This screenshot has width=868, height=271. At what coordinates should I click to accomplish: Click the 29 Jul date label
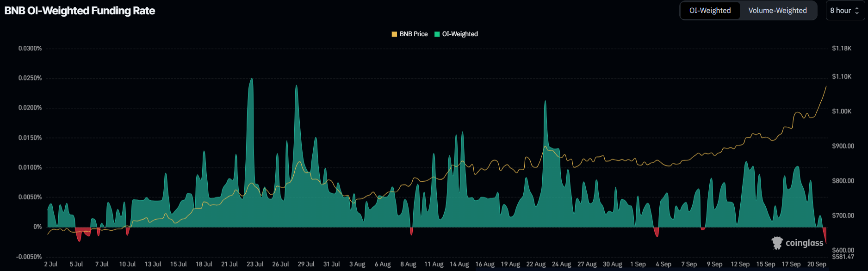pyautogui.click(x=306, y=264)
